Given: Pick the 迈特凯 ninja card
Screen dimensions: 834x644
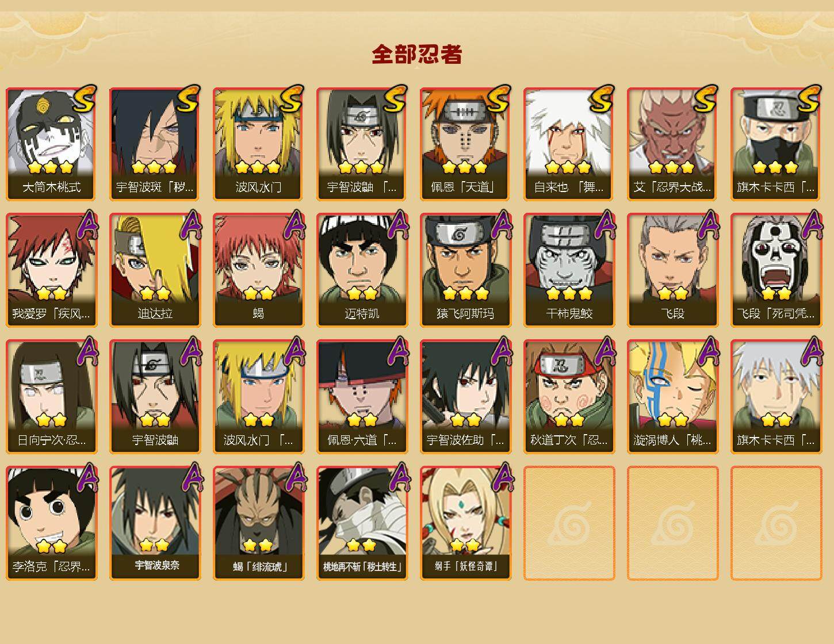Looking at the screenshot, I should pyautogui.click(x=362, y=270).
